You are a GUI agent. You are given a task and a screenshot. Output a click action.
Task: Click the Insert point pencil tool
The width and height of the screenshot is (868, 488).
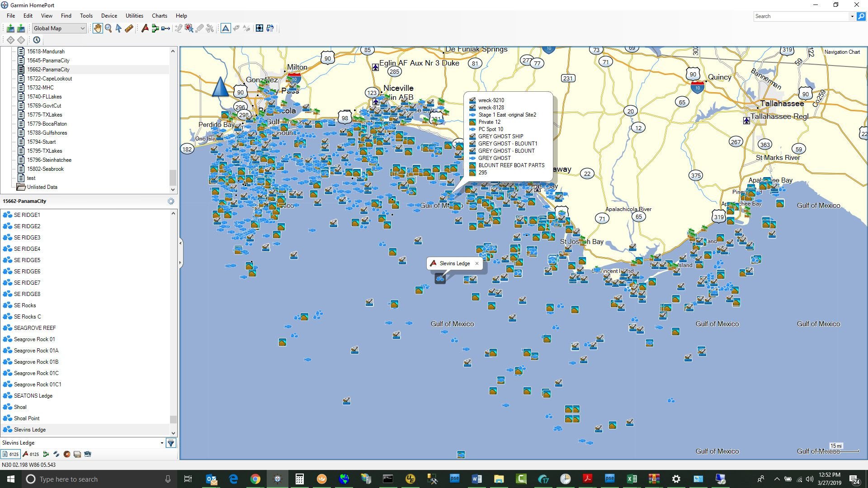point(179,28)
